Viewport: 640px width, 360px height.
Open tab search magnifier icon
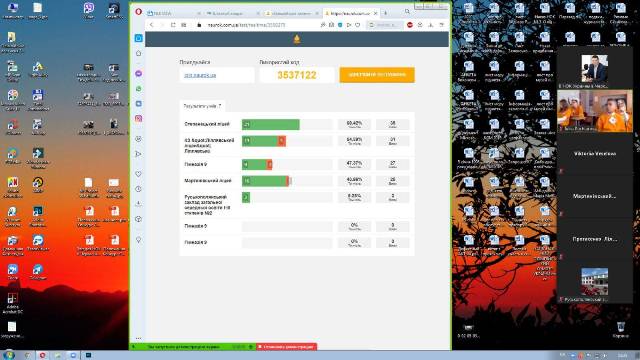(407, 11)
